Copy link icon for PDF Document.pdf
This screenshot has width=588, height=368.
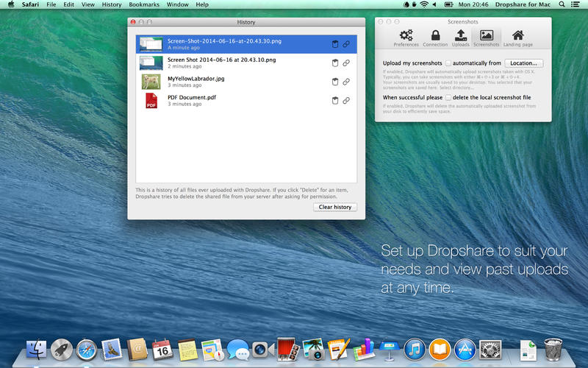tap(346, 100)
